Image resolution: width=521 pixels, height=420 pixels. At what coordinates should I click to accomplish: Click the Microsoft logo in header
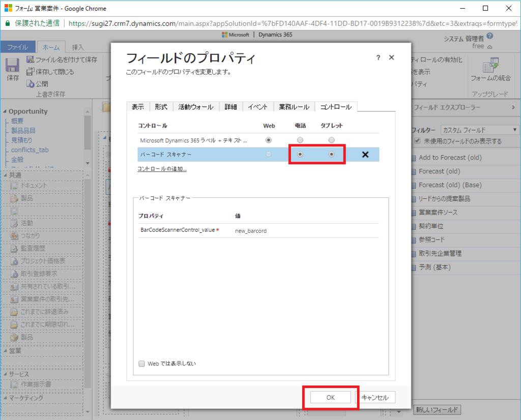coord(224,35)
